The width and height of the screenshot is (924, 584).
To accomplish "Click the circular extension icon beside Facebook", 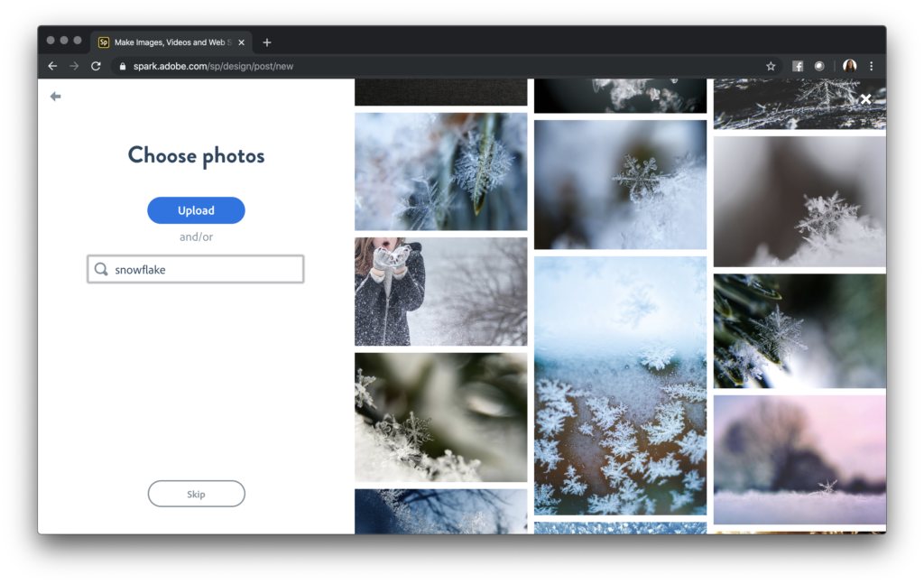I will 819,66.
